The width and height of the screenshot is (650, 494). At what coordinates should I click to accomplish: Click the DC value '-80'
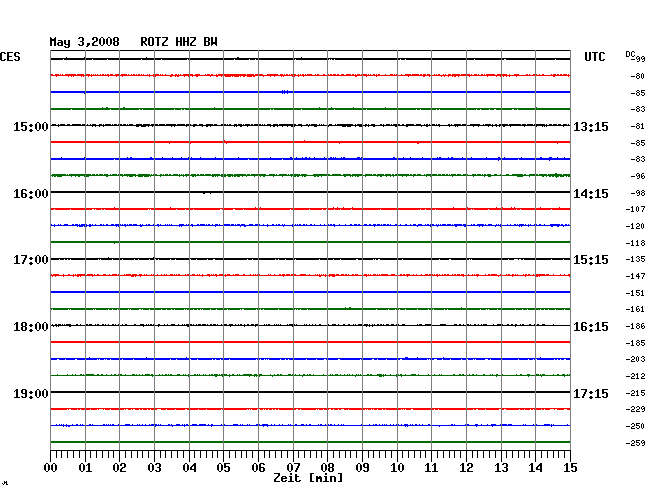(637, 76)
